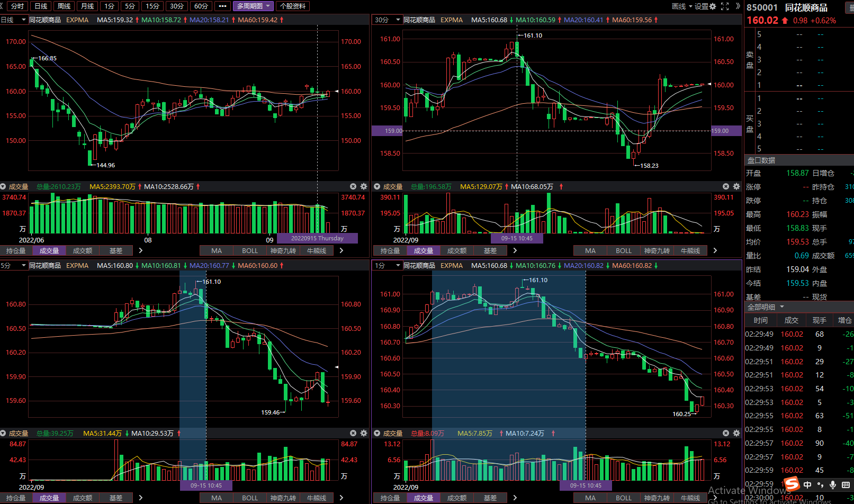Viewport: 854px width, 504px height.
Task: Open volume settings gear on daily chart
Action: pos(364,186)
